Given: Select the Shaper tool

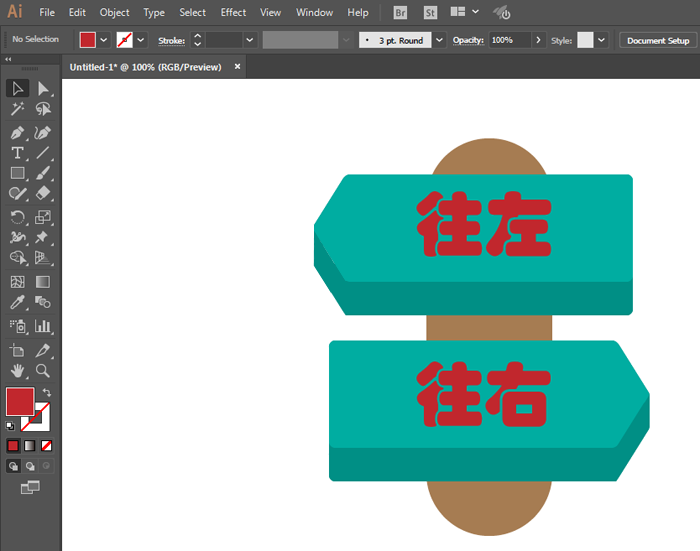Looking at the screenshot, I should point(18,193).
